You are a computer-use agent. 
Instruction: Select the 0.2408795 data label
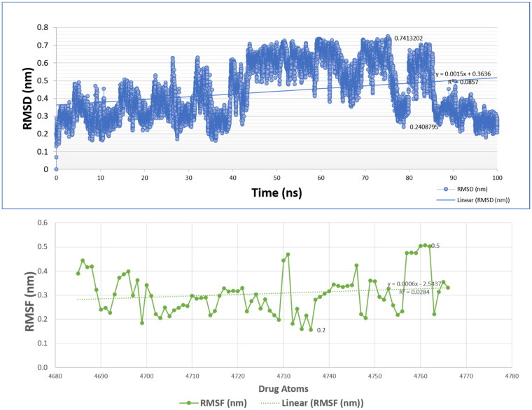pos(429,127)
